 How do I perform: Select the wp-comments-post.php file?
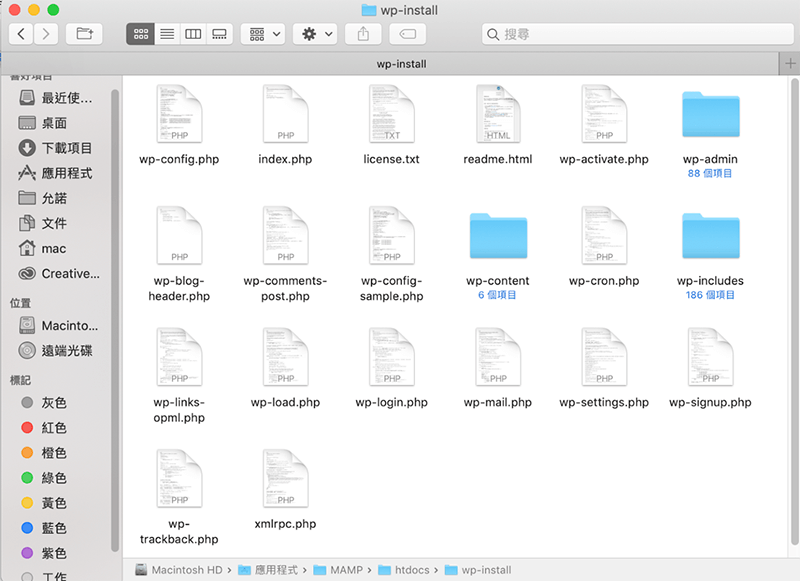pyautogui.click(x=285, y=254)
